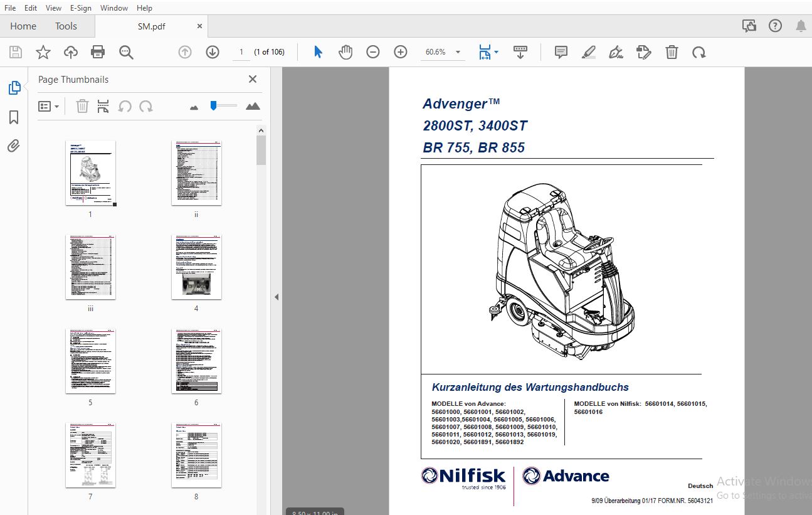Open the Edit menu
This screenshot has width=812, height=515.
pyautogui.click(x=30, y=8)
